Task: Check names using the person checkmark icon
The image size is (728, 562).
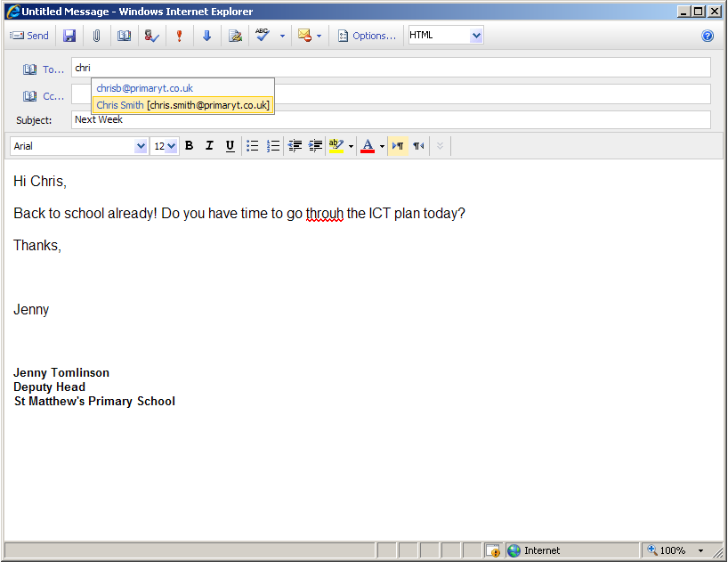Action: [152, 36]
